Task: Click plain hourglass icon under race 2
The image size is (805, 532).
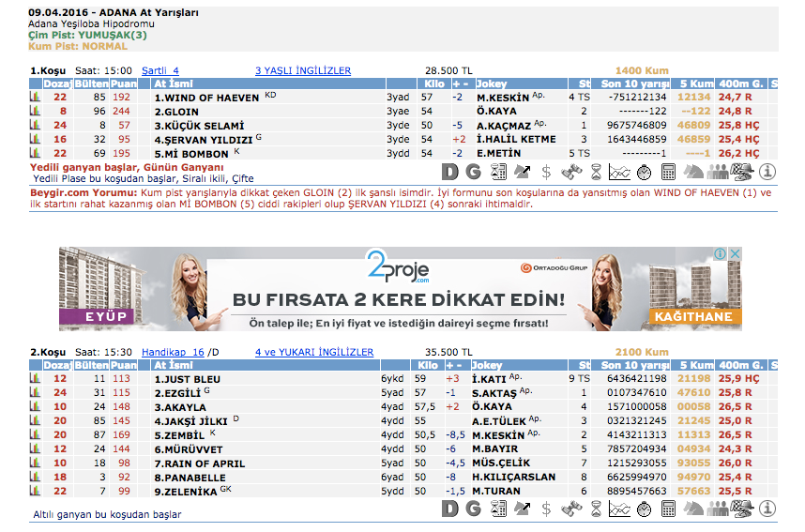Action: click(x=596, y=509)
